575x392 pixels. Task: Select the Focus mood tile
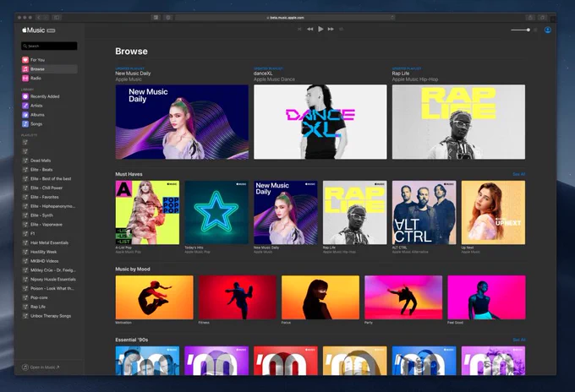(x=320, y=297)
